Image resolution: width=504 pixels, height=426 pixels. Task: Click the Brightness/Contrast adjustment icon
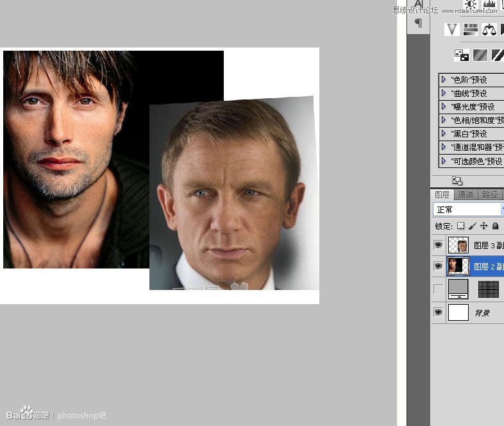click(471, 4)
